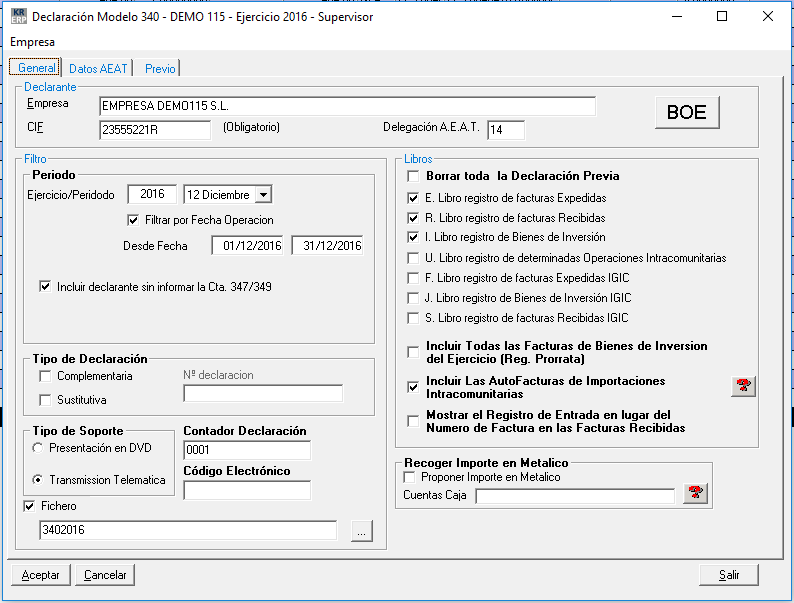The width and height of the screenshot is (794, 603).
Task: Uncheck E. Libro registro de facturas Expedidas
Action: (x=414, y=198)
